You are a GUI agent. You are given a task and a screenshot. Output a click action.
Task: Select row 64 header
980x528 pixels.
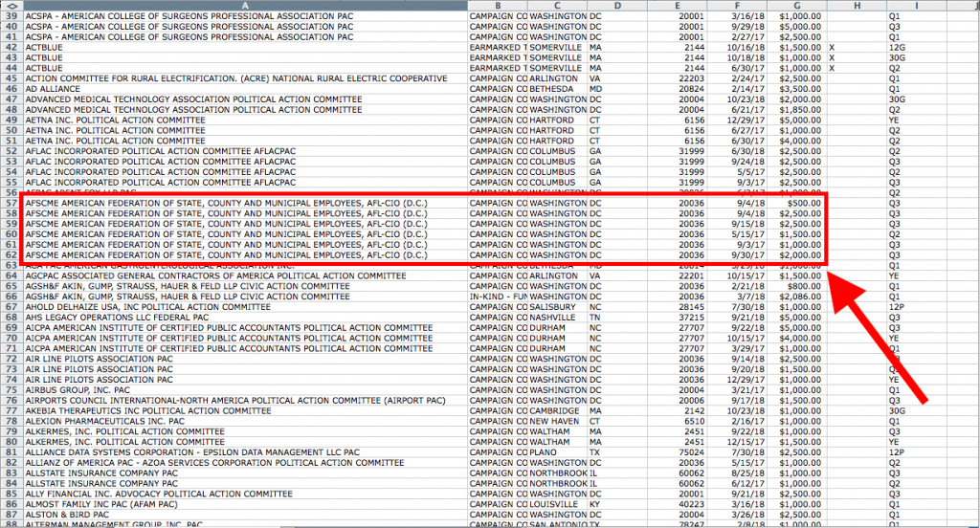point(11,275)
